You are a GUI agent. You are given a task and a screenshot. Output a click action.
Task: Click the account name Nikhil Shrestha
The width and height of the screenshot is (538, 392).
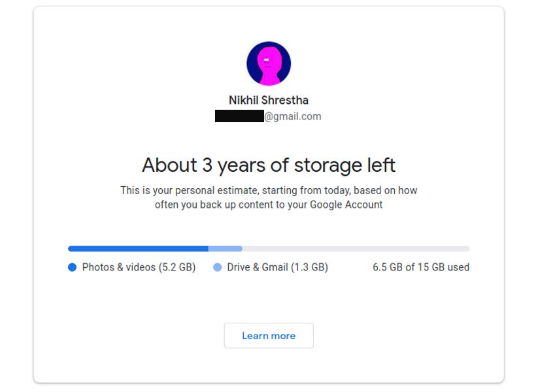[269, 100]
